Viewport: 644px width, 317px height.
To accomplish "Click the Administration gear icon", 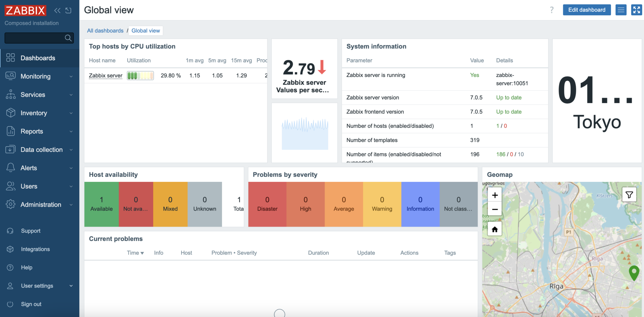I will [x=10, y=204].
